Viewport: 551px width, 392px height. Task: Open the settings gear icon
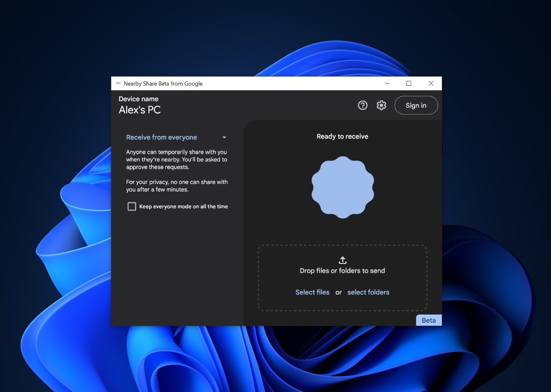click(381, 105)
